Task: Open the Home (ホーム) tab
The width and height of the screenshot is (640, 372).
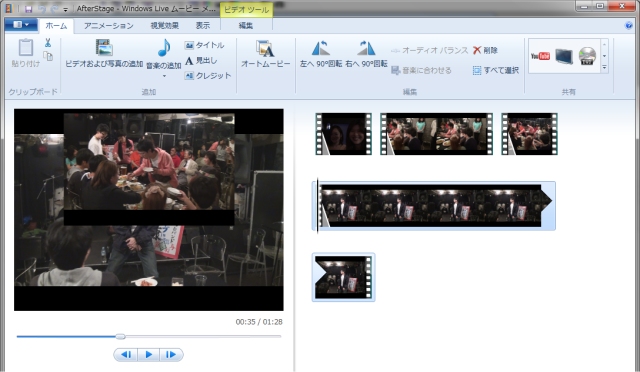Action: click(x=56, y=26)
